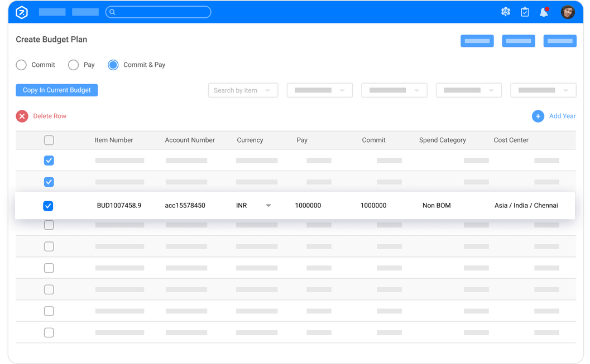
Task: Click the Zycus logo icon in header
Action: point(22,12)
